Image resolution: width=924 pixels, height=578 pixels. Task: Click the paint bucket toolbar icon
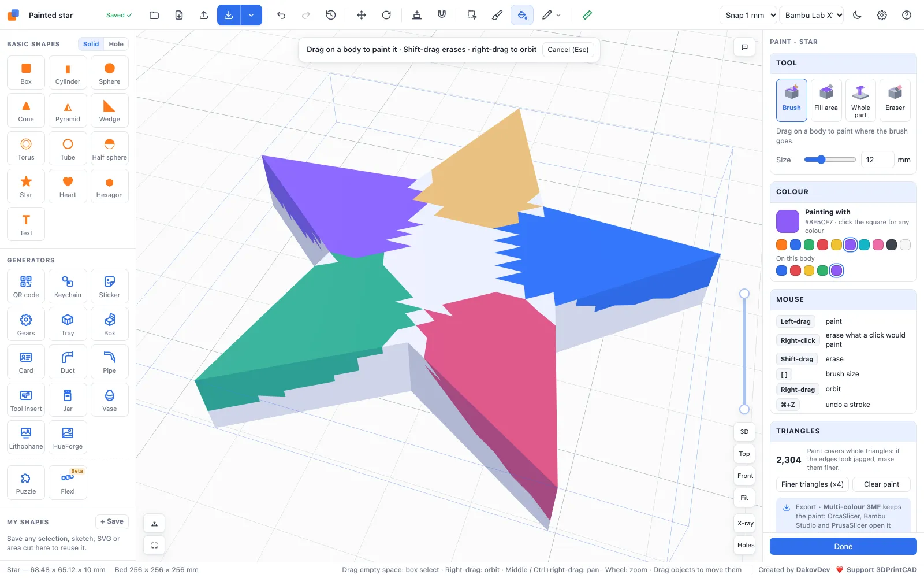click(522, 15)
